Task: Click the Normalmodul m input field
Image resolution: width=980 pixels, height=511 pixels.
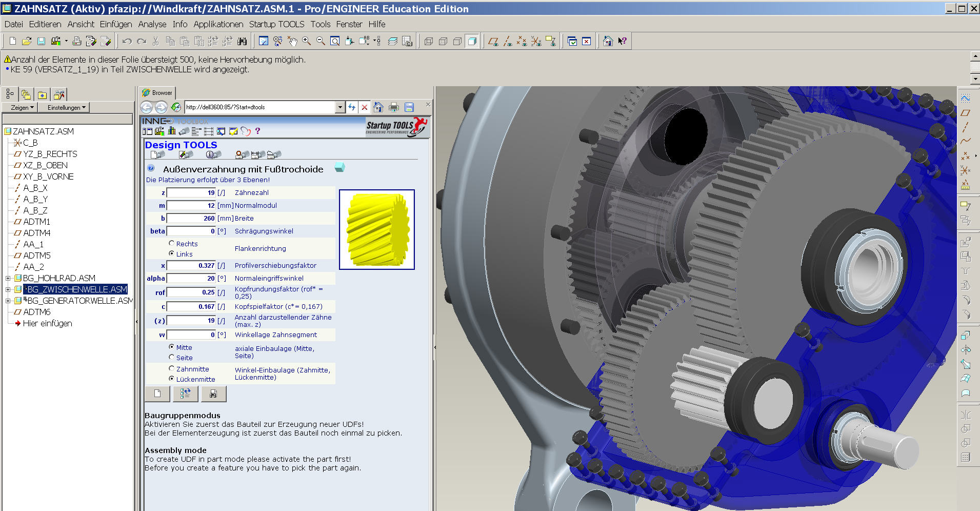Action: [x=191, y=205]
